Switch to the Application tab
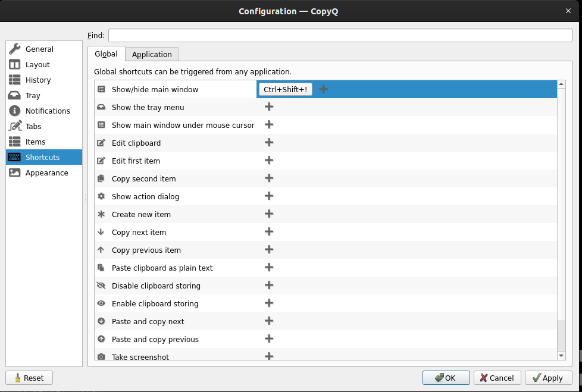Screen dimensions: 582x392 pos(152,54)
